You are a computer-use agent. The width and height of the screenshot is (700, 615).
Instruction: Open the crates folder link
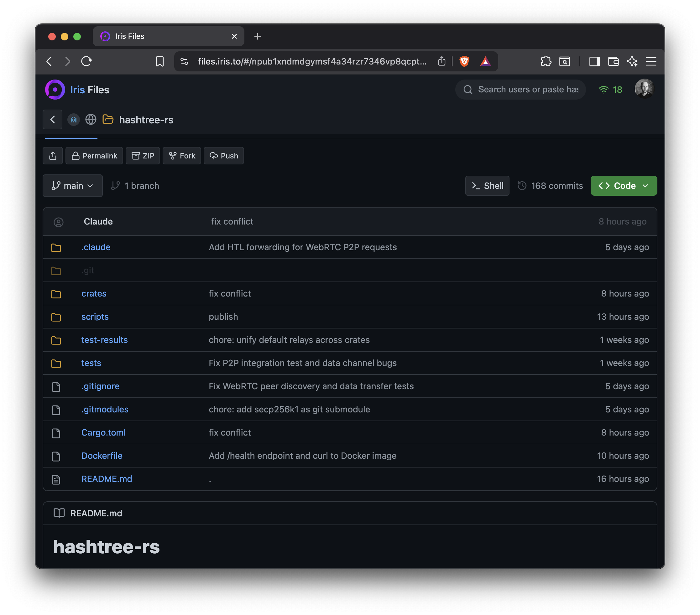tap(94, 294)
